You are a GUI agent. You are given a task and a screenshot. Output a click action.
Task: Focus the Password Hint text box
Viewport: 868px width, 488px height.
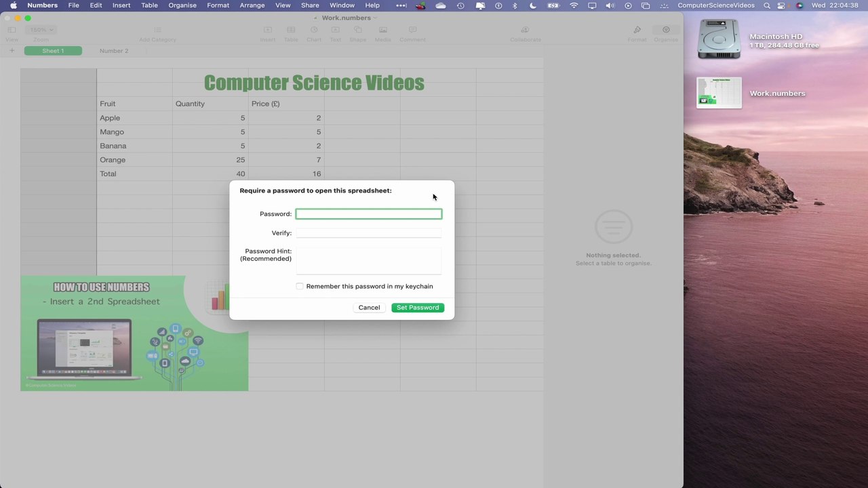coord(369,260)
